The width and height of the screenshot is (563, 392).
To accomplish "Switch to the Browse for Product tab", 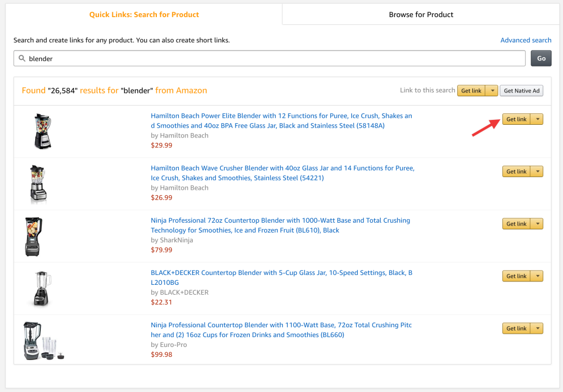I will pos(421,14).
